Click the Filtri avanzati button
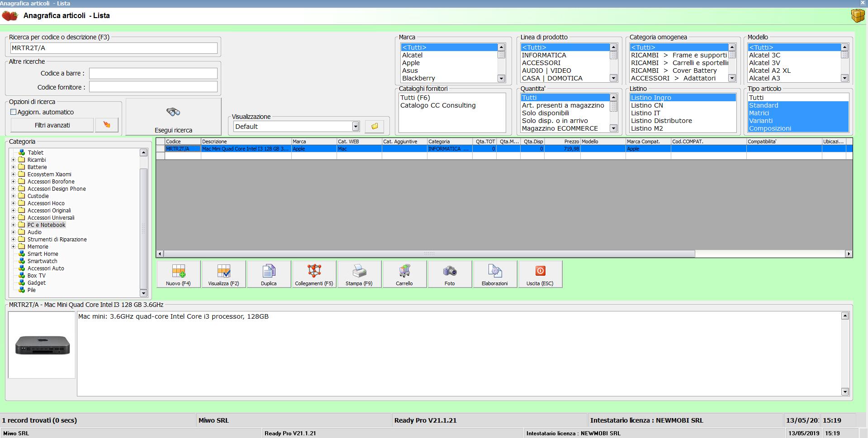The width and height of the screenshot is (868, 438). pyautogui.click(x=52, y=125)
